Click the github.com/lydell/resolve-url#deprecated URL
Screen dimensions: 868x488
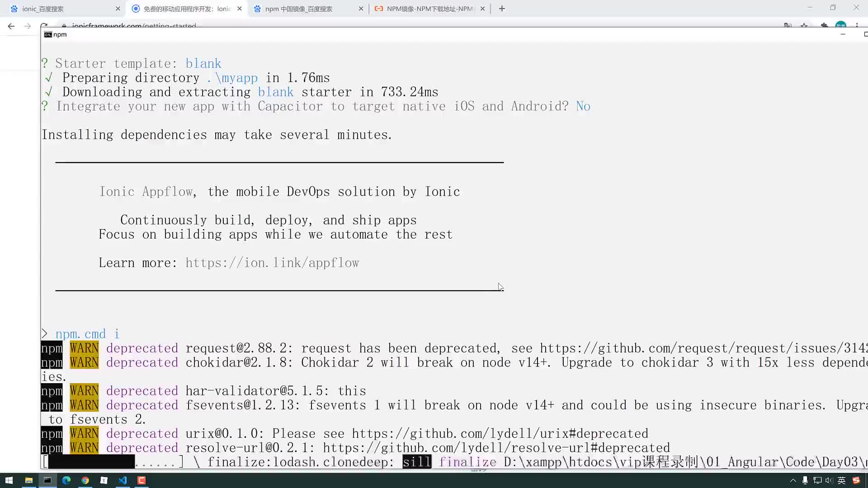pos(496,448)
